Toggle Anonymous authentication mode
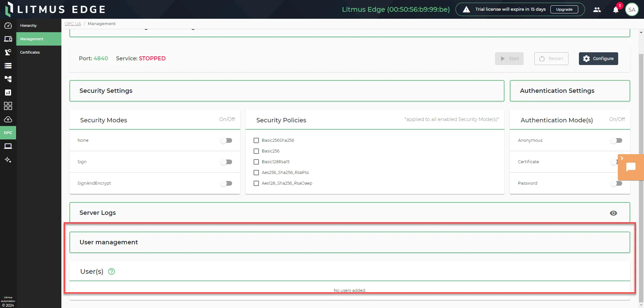This screenshot has height=308, width=644. click(x=616, y=140)
